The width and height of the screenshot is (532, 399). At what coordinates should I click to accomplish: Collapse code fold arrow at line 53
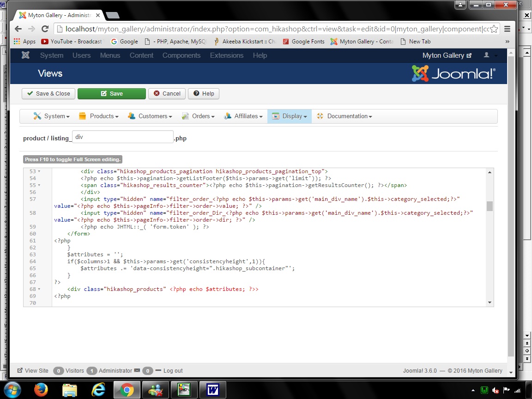click(39, 171)
